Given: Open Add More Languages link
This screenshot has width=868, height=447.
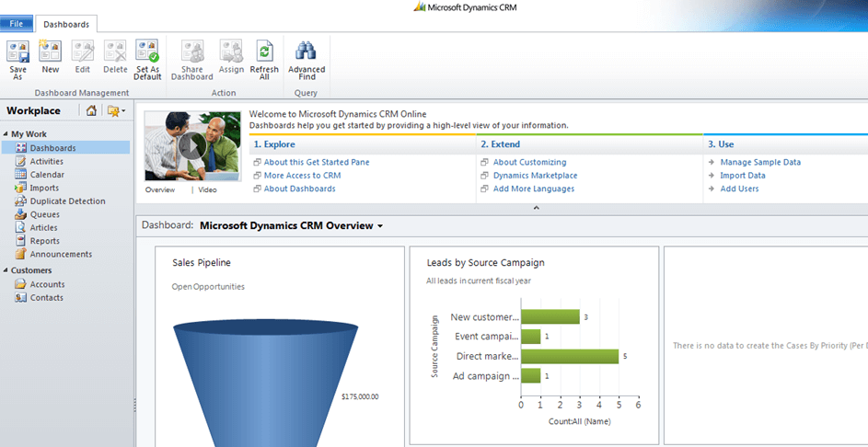Looking at the screenshot, I should pos(534,189).
